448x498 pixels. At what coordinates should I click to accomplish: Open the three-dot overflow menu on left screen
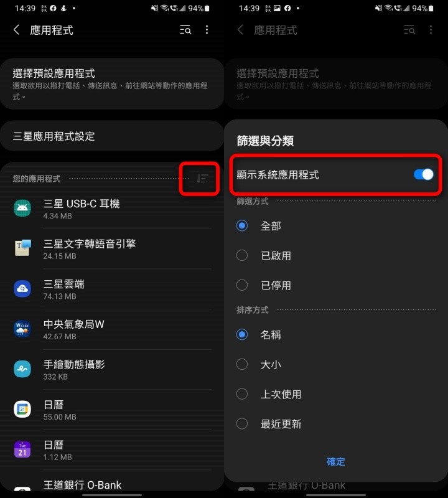coord(207,30)
